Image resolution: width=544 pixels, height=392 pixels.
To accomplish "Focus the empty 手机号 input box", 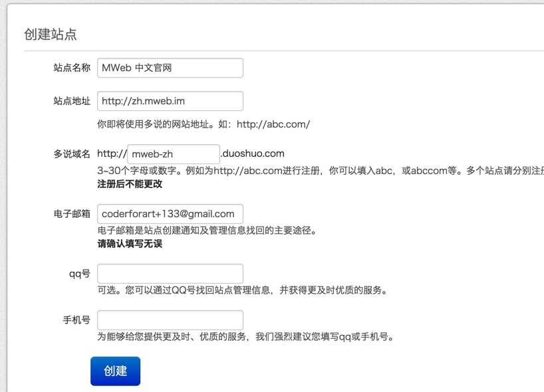I will pyautogui.click(x=170, y=320).
